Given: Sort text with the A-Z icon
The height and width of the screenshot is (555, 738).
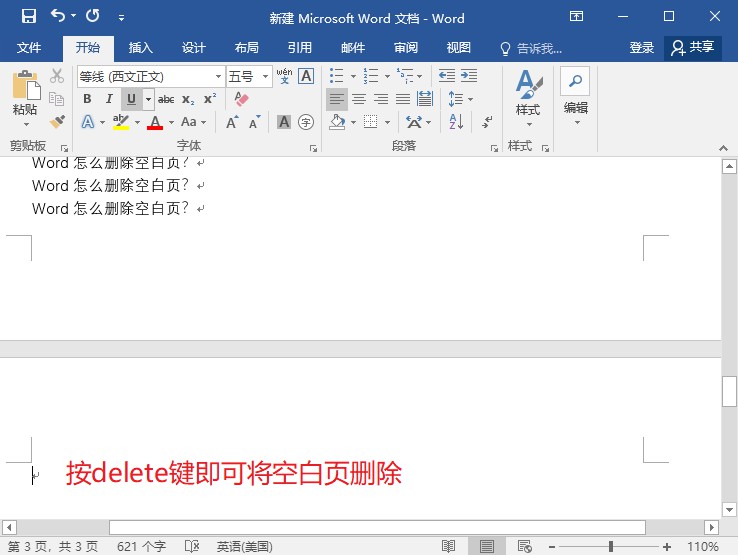Looking at the screenshot, I should click(456, 122).
